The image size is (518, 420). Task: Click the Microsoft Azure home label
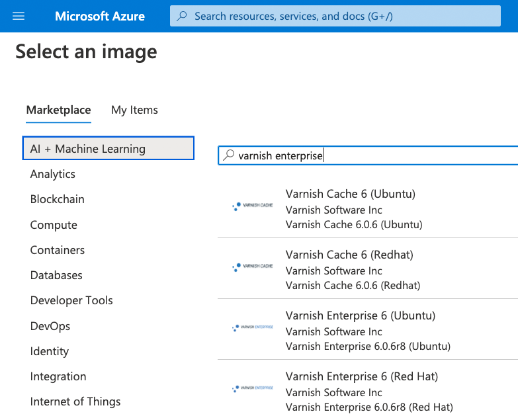(100, 16)
